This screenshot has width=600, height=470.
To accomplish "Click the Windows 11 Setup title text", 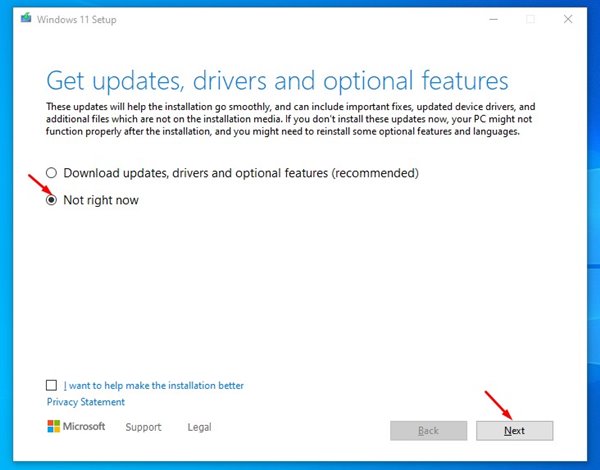I will 77,20.
